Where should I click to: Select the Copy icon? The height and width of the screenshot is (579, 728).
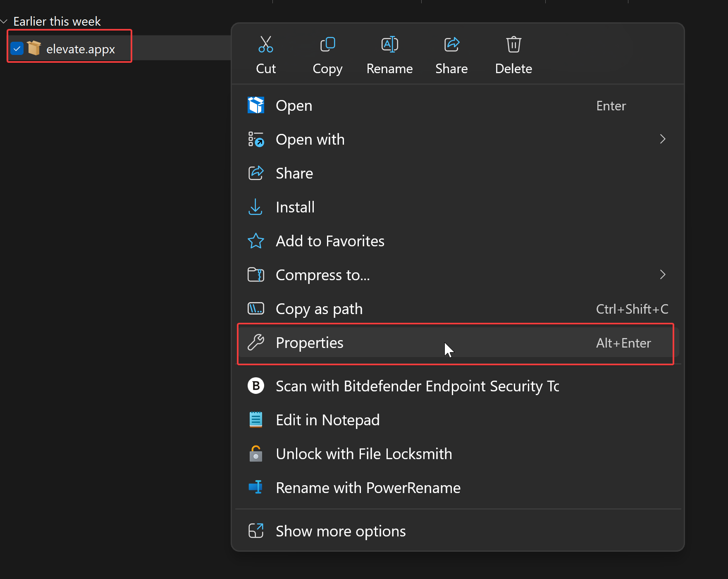click(x=327, y=44)
